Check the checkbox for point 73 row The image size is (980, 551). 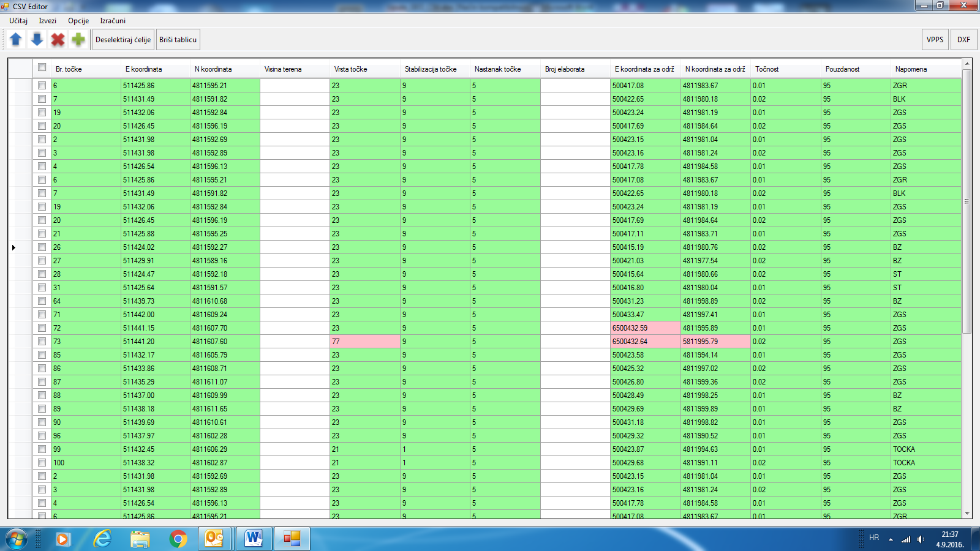click(x=42, y=341)
